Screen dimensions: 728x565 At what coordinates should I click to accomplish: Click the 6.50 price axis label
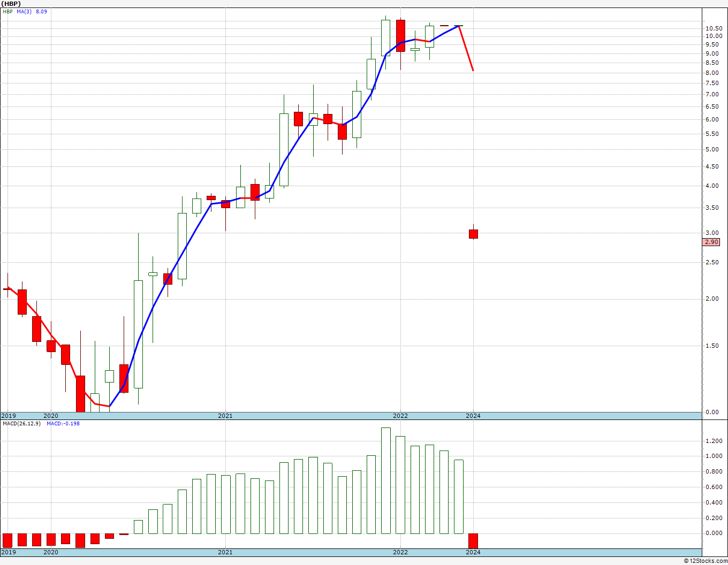tap(712, 106)
